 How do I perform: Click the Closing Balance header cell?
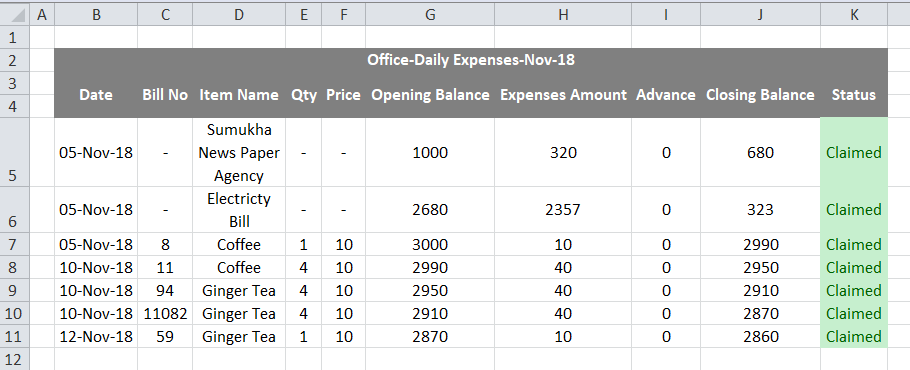tap(760, 95)
